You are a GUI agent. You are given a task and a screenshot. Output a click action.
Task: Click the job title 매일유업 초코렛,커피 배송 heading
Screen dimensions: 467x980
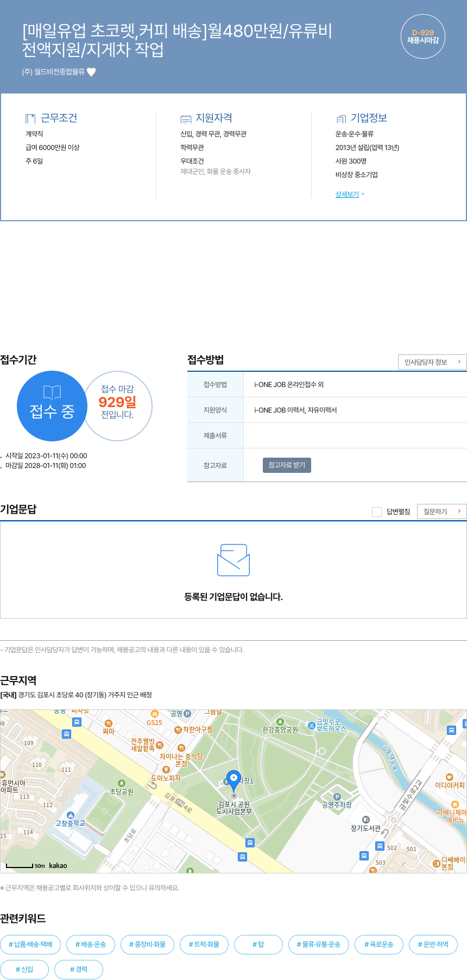[x=177, y=40]
